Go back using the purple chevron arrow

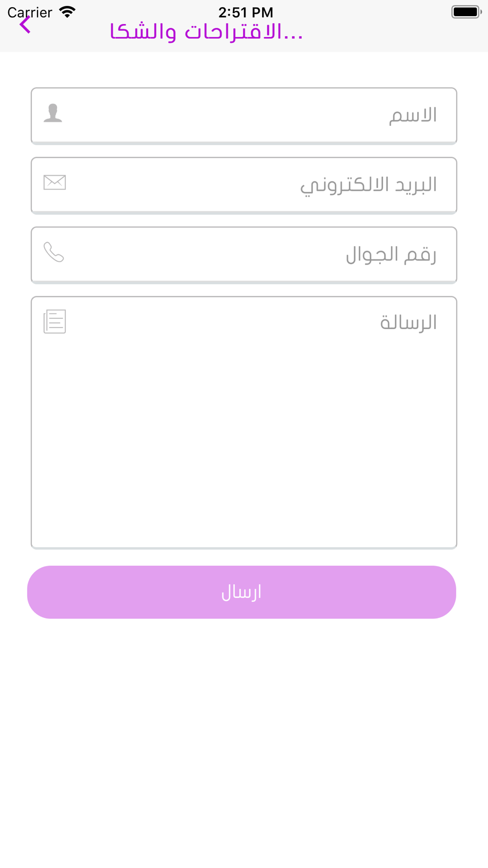25,25
